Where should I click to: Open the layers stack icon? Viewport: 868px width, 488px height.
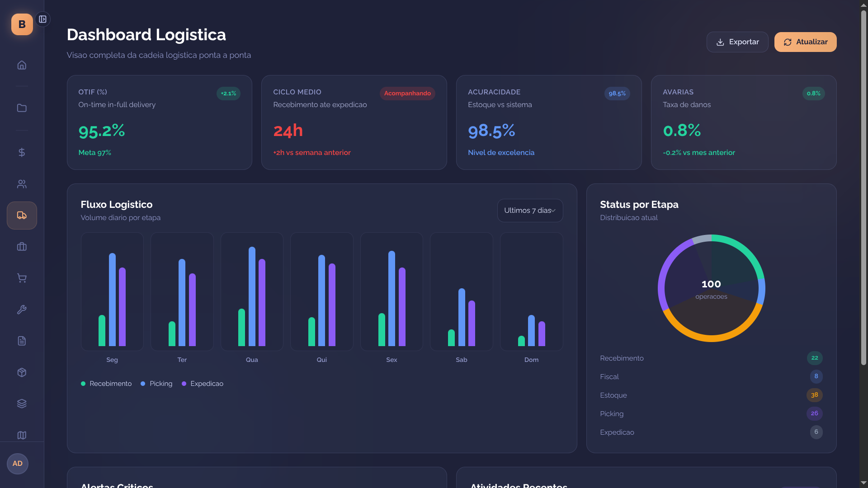pos(22,404)
